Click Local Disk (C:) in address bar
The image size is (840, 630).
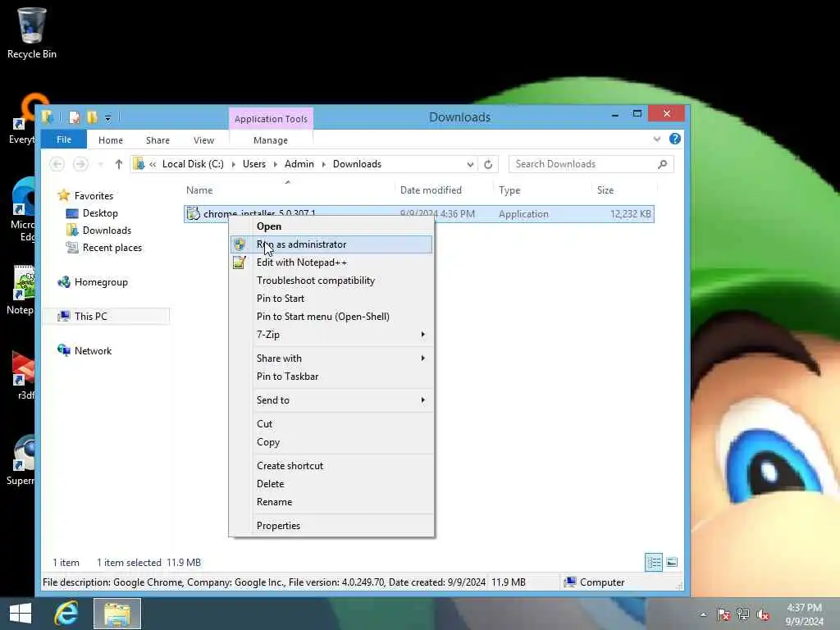coord(193,164)
